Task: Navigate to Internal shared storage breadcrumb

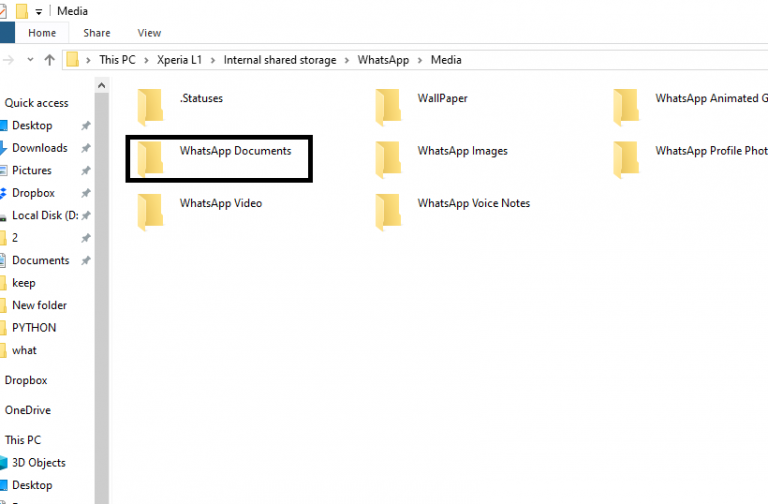Action: (x=280, y=60)
